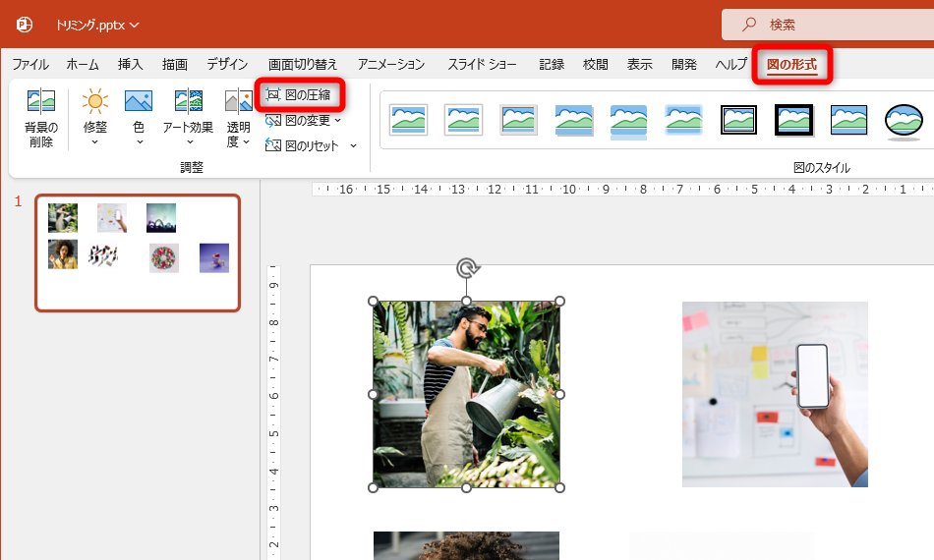
Task: Switch to the 表示 tab
Action: coord(640,64)
